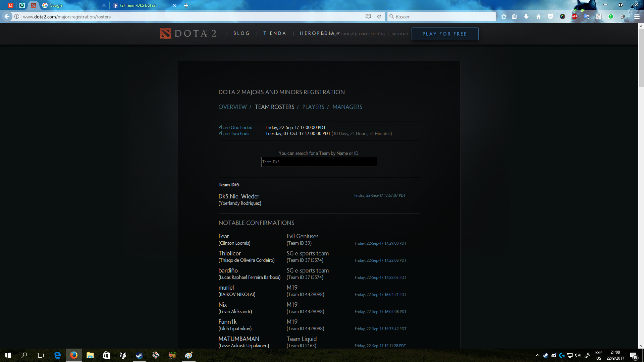Open File Explorer from the taskbar
This screenshot has height=362, width=644.
coord(90,355)
